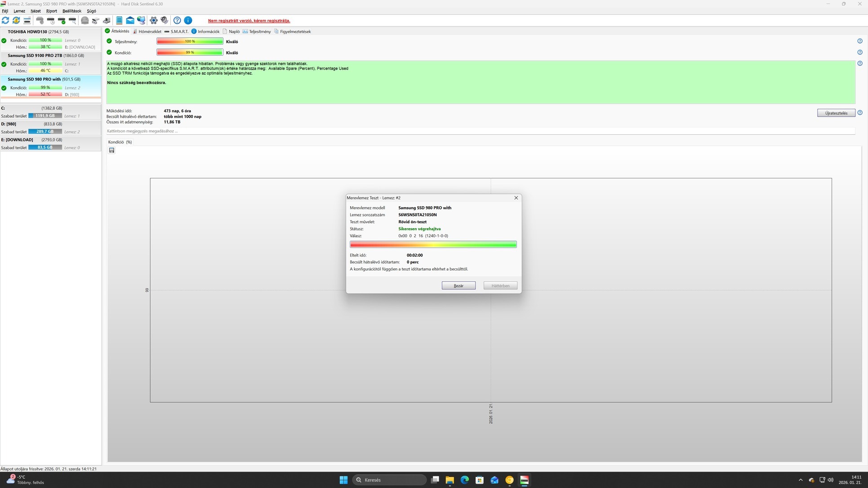The height and width of the screenshot is (488, 868).
Task: Click the refresh disk status icon
Action: tap(5, 20)
